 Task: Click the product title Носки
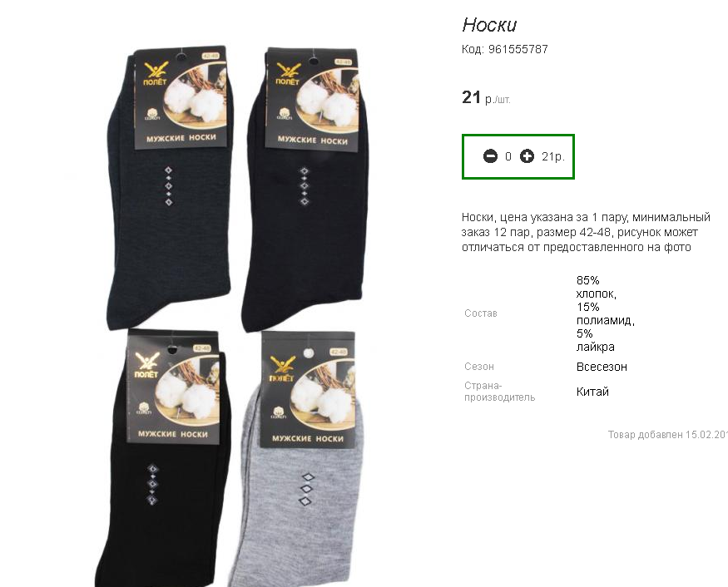[489, 25]
